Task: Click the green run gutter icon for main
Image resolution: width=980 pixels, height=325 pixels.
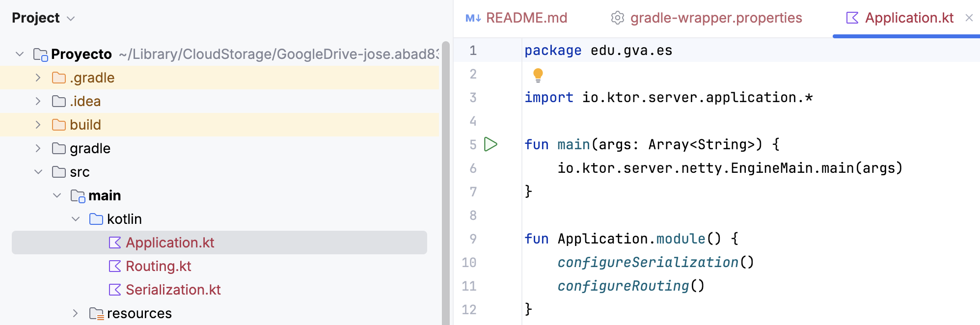Action: pos(490,144)
